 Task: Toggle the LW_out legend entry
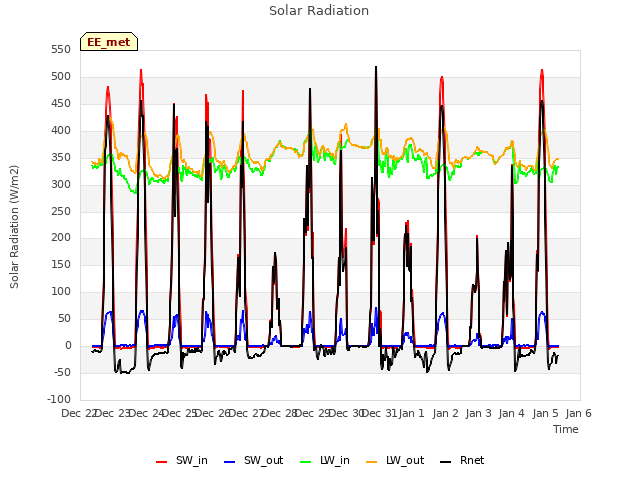pos(395,460)
